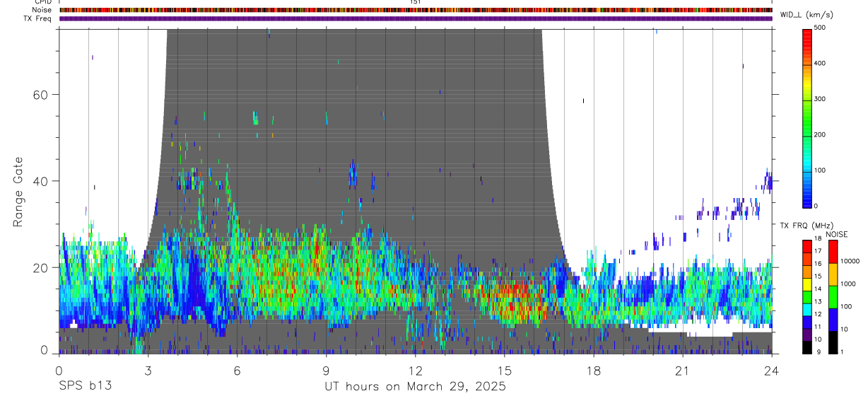Click the black segment of NOISE color bar

coord(833,342)
